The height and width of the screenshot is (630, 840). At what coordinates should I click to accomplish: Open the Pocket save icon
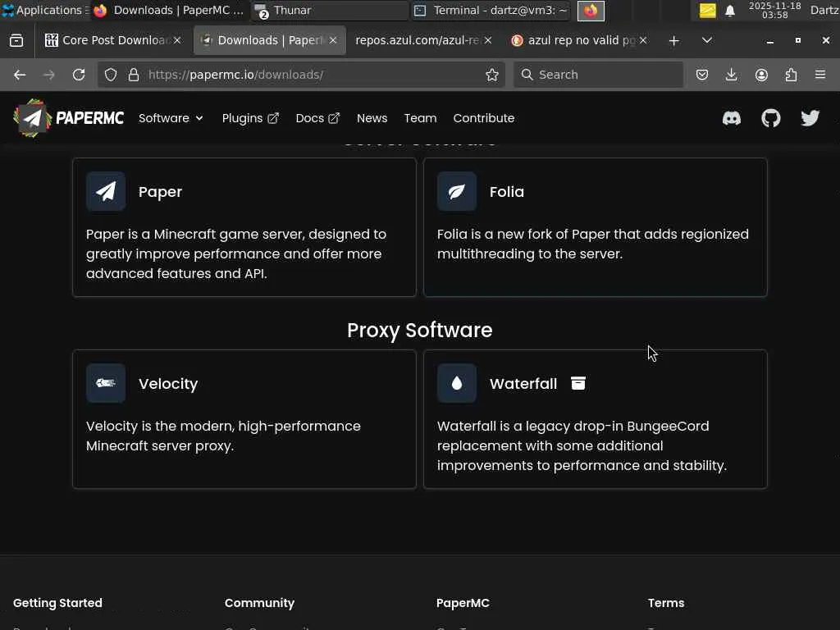point(702,75)
